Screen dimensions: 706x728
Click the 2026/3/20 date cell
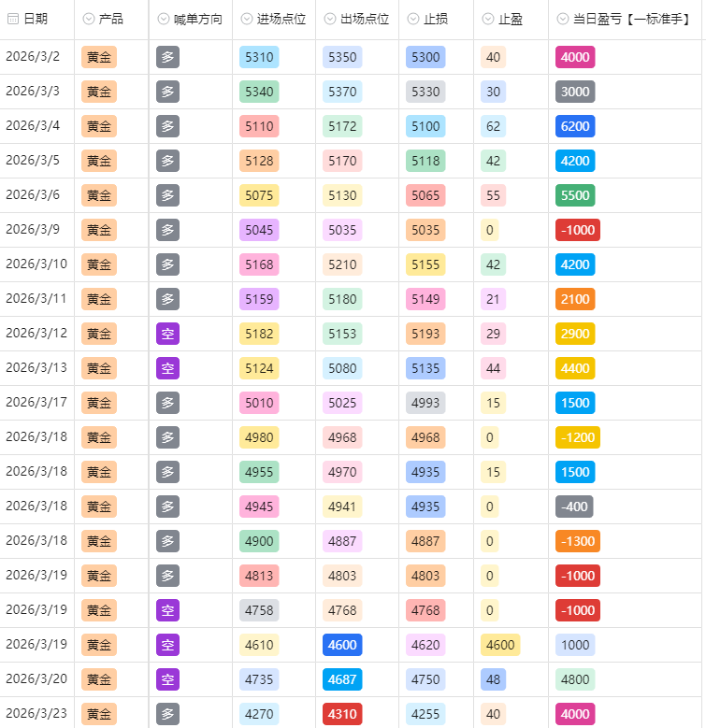tap(36, 679)
